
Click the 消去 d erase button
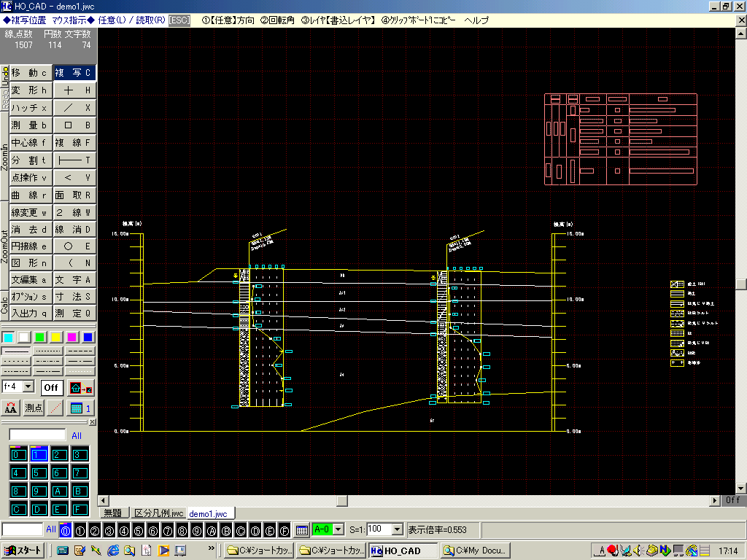tap(31, 230)
